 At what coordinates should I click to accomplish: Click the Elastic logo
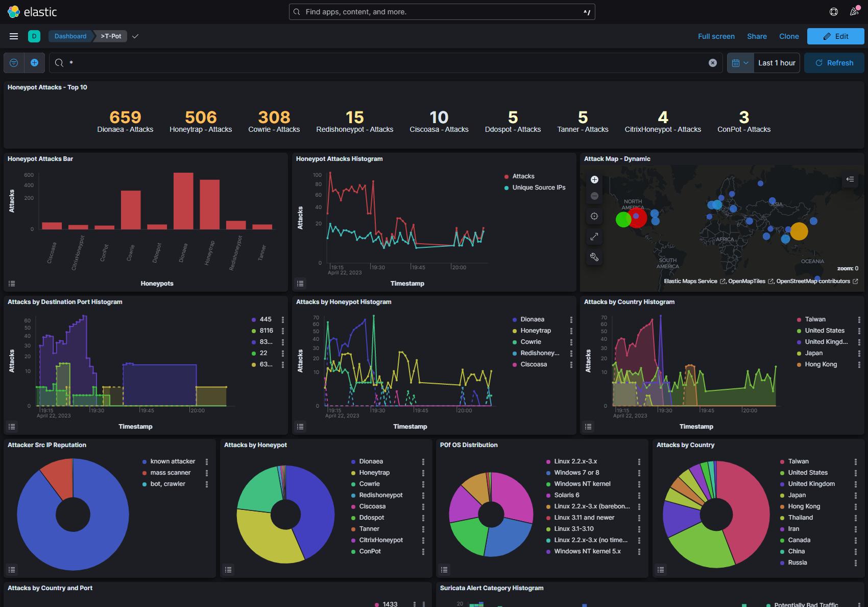tap(33, 12)
